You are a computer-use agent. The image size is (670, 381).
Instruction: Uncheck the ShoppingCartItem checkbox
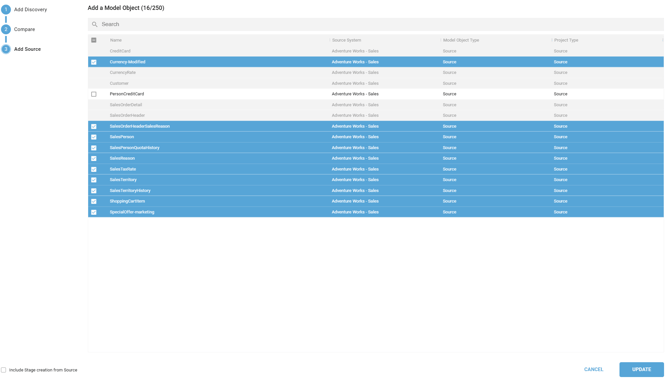coord(94,201)
